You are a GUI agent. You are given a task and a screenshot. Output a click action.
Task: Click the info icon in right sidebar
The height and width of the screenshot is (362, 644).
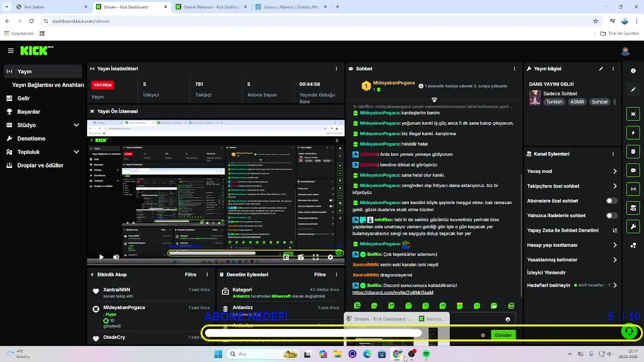click(x=633, y=71)
